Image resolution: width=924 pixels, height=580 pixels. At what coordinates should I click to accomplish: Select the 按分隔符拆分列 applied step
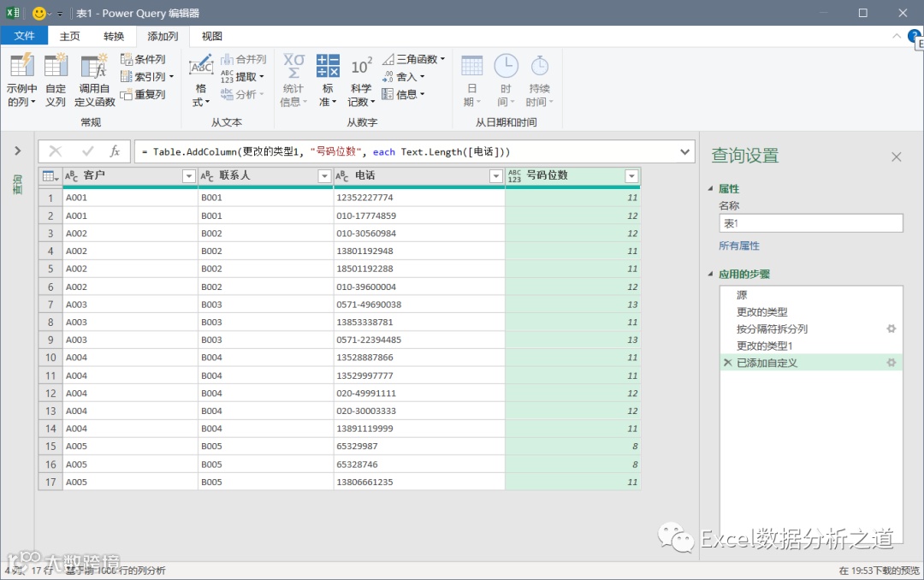coord(811,328)
